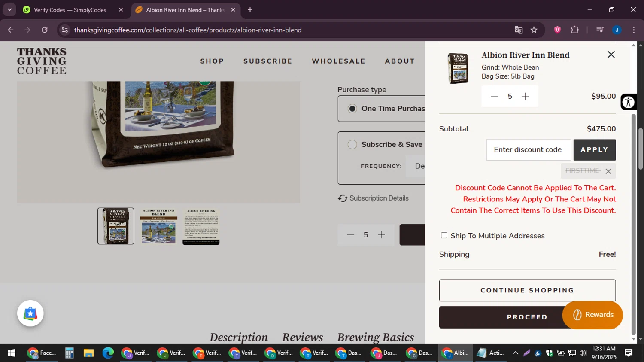Focus the Enter discount code field
Image resolution: width=644 pixels, height=362 pixels.
pos(529,150)
